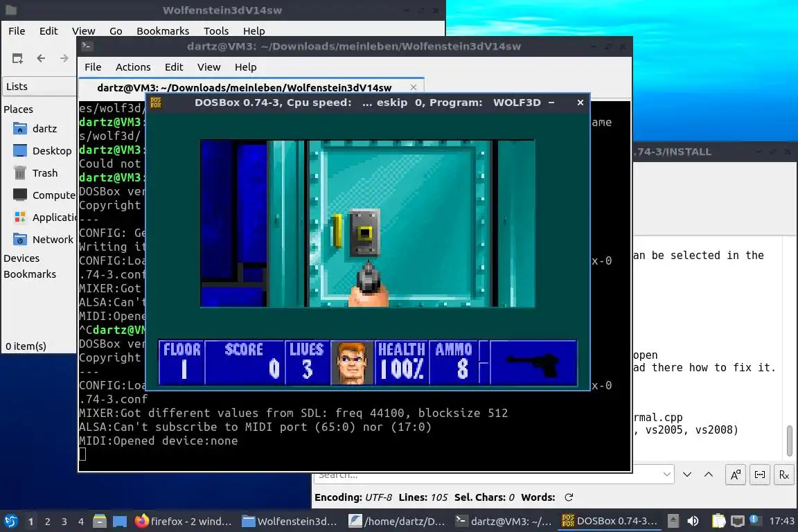Open the start menu launcher icon
The height and width of the screenshot is (532, 798).
(x=10, y=522)
